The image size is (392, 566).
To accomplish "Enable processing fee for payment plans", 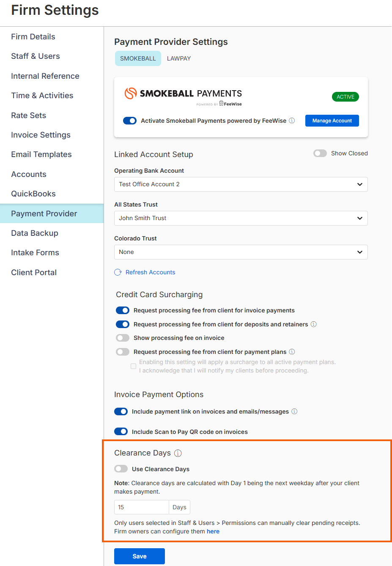I will [123, 352].
